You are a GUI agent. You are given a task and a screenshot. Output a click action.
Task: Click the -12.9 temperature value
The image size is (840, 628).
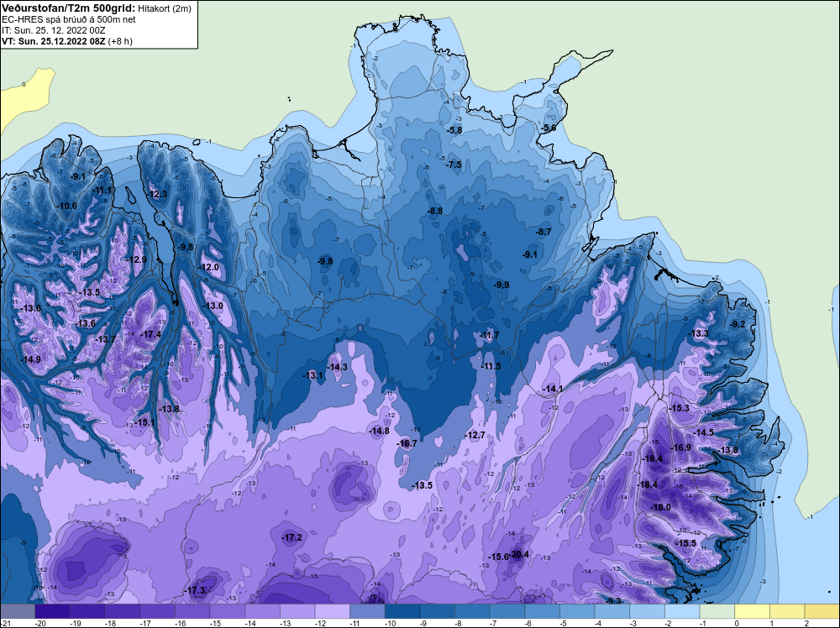point(137,259)
